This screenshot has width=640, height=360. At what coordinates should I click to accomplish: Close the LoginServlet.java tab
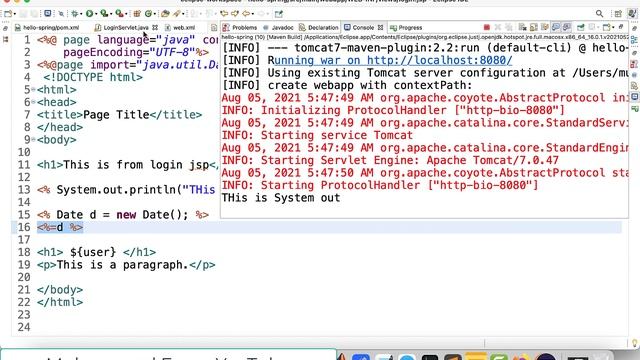[x=155, y=27]
